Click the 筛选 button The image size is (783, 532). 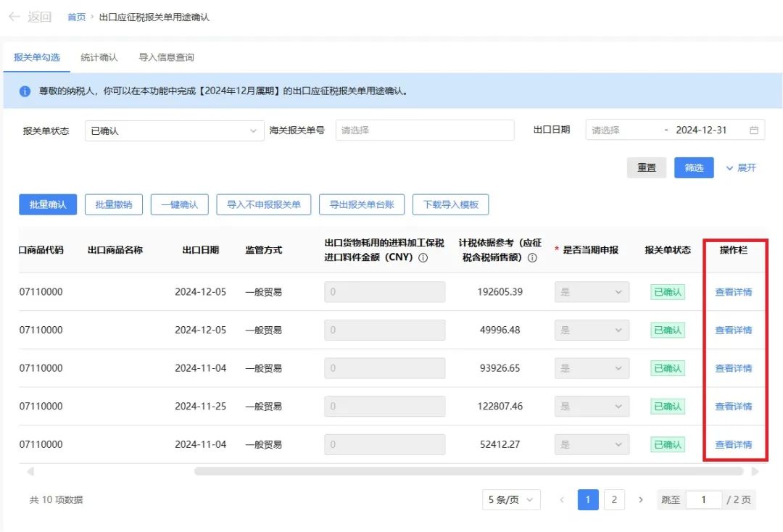pos(694,167)
